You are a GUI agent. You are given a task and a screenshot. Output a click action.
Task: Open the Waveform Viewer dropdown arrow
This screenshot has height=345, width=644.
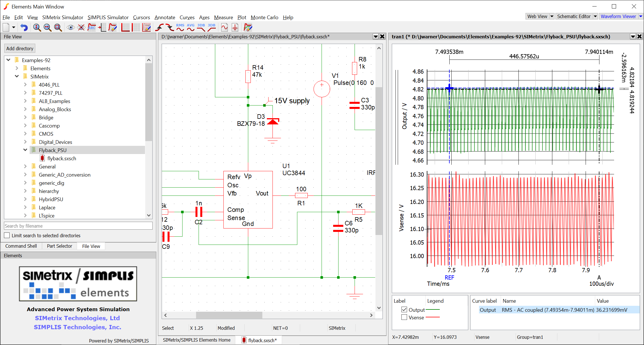641,16
